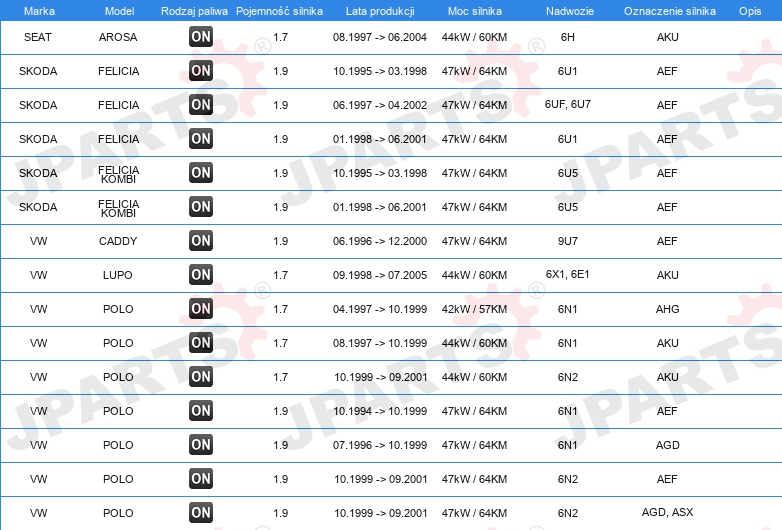Click the Lata produkcji column header

click(x=380, y=11)
